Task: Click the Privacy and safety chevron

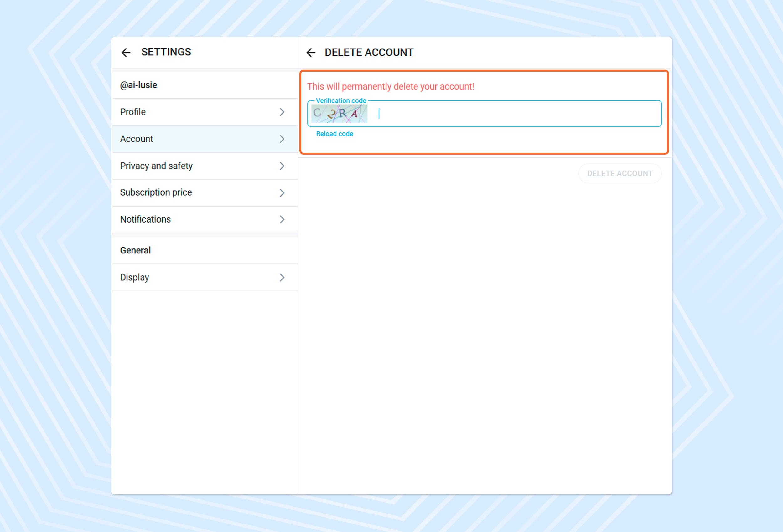Action: point(282,166)
